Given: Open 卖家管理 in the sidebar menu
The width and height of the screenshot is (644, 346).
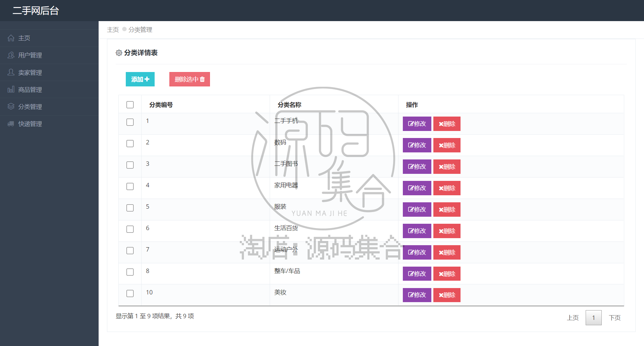Looking at the screenshot, I should pos(49,72).
